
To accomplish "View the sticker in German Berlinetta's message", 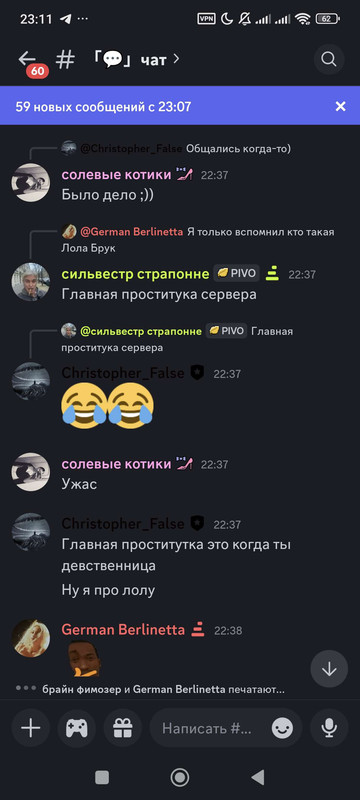I will [83, 659].
